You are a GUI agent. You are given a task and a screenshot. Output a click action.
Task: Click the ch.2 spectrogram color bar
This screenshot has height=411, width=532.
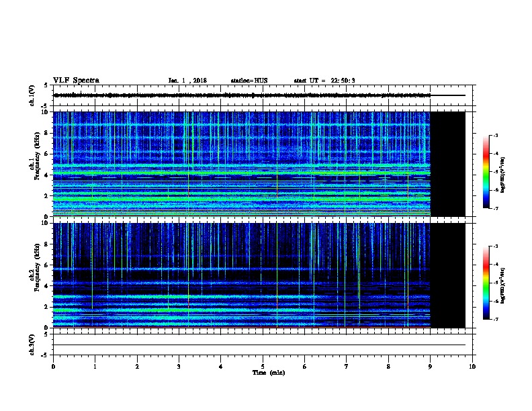486,283
